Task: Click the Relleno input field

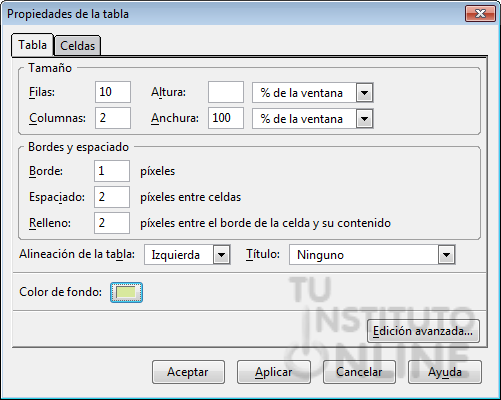Action: coord(112,223)
